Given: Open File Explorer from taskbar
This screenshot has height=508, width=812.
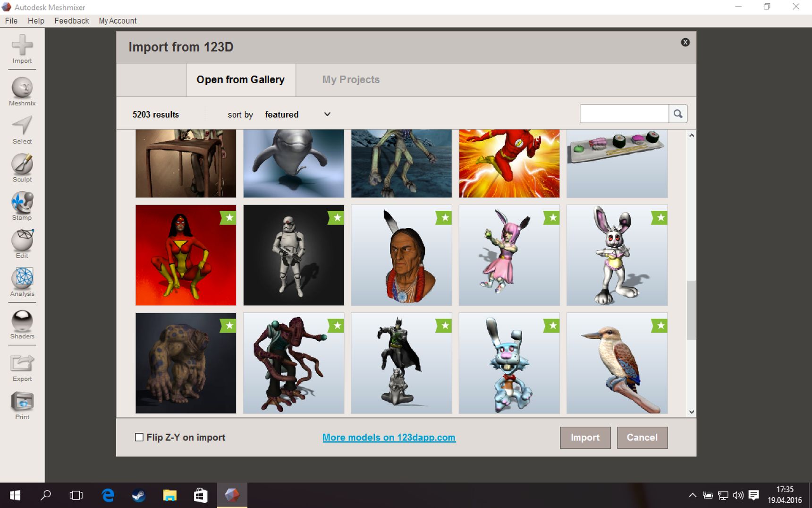Looking at the screenshot, I should point(169,495).
